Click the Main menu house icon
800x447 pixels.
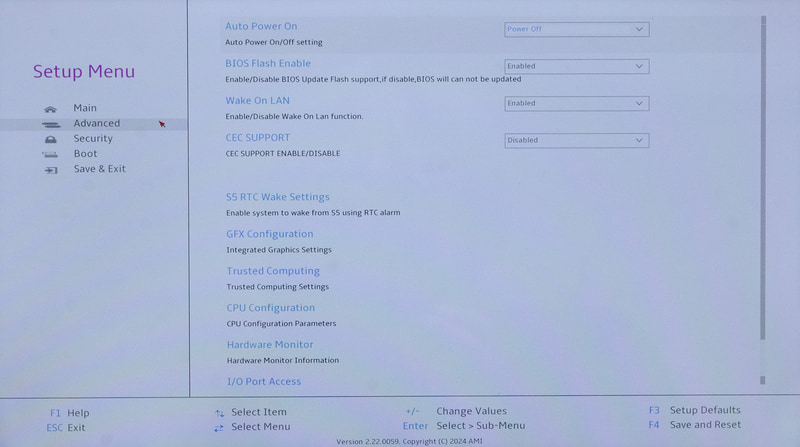pyautogui.click(x=51, y=109)
